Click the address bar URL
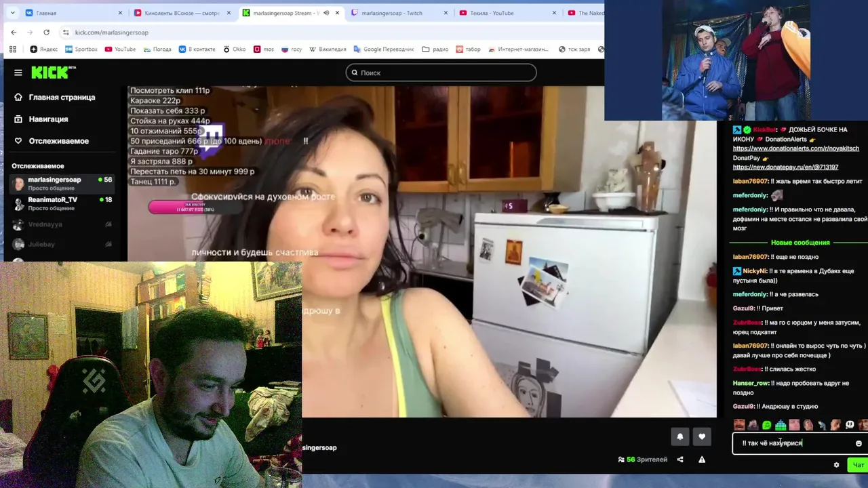Viewport: 868px width, 488px height. point(111,32)
